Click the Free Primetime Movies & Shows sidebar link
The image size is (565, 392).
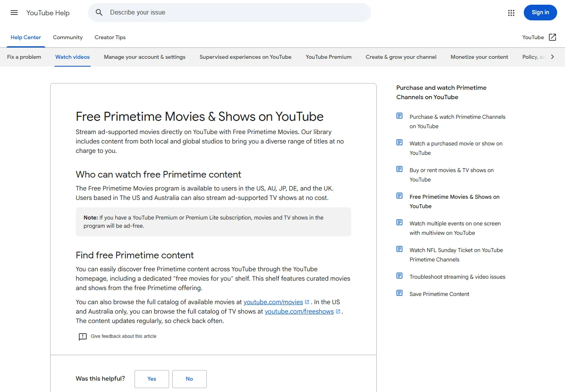click(x=454, y=201)
